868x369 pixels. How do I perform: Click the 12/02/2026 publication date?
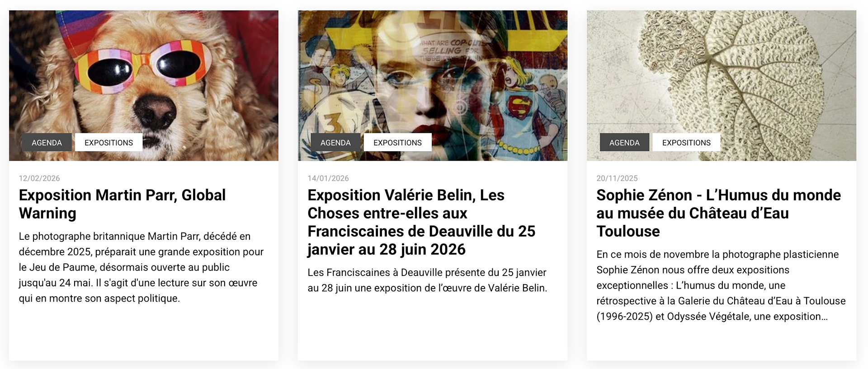(39, 178)
